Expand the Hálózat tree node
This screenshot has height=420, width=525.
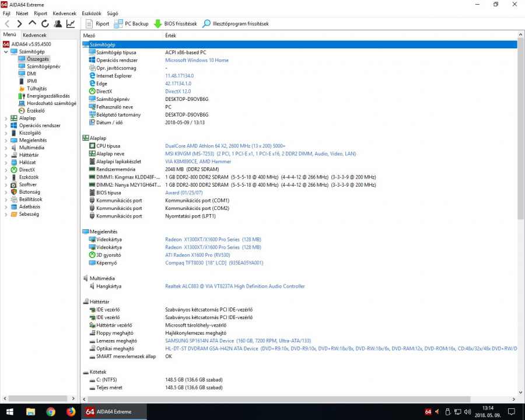(x=6, y=162)
